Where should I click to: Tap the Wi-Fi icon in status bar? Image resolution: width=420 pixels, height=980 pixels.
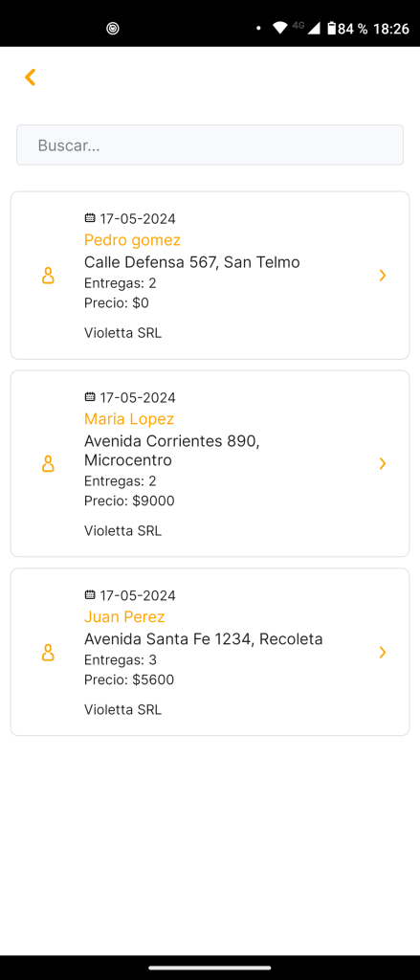click(280, 28)
